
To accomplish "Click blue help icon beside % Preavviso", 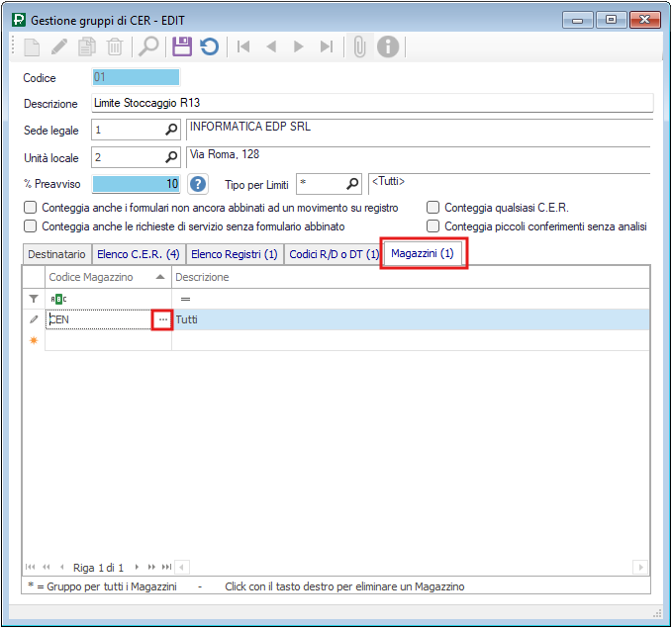I will tap(199, 184).
